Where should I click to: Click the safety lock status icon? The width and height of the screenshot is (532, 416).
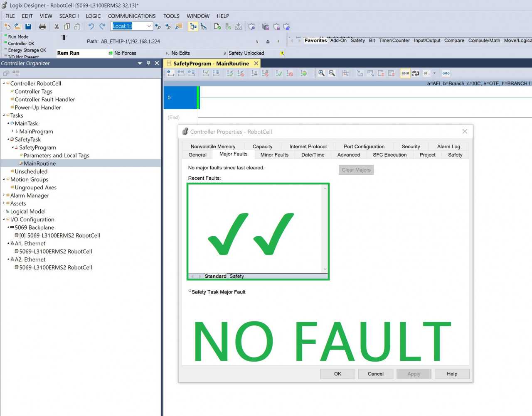[282, 53]
